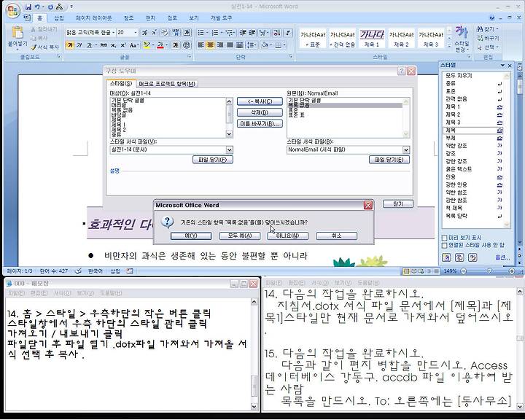Click Replace (바꾸기) in editing group
Screen dimensions: 525x420
(x=488, y=38)
